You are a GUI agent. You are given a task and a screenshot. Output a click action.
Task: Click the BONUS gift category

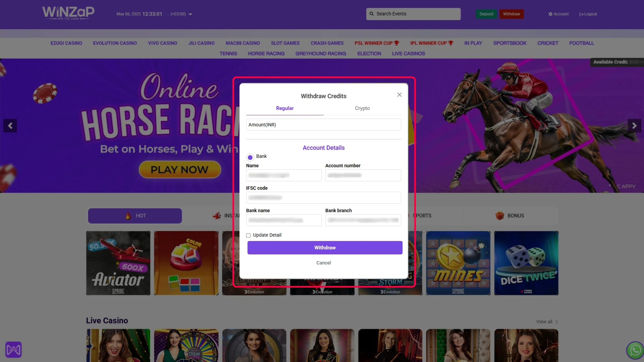[x=510, y=216]
